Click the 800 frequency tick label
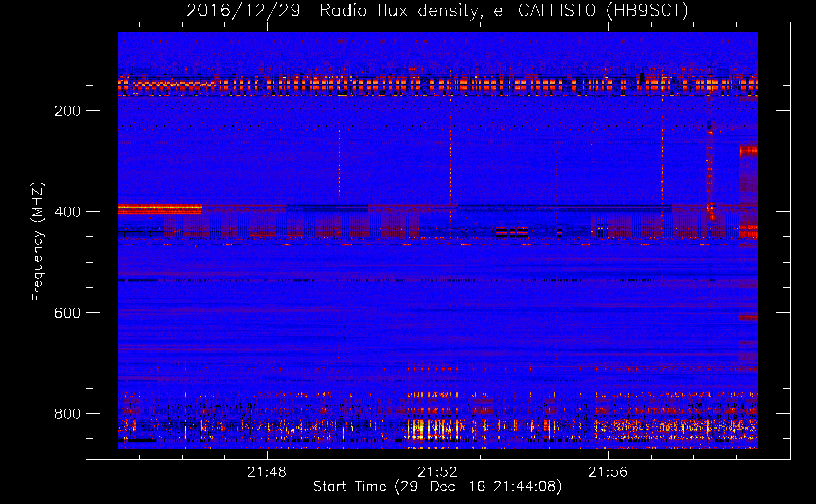The image size is (816, 504). coord(68,414)
